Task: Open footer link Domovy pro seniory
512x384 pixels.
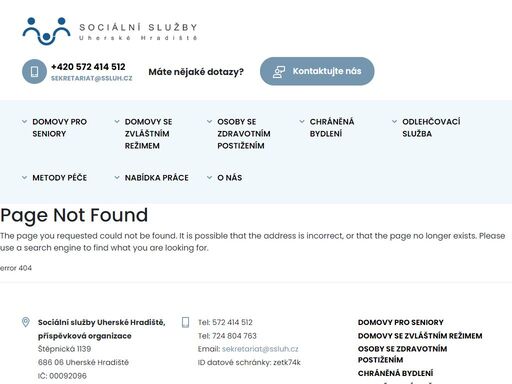Action: (x=401, y=322)
